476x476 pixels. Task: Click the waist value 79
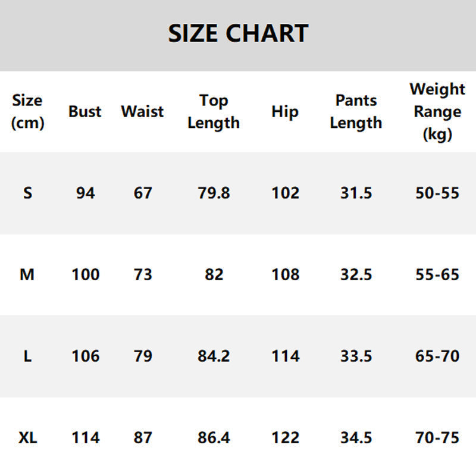coord(142,356)
